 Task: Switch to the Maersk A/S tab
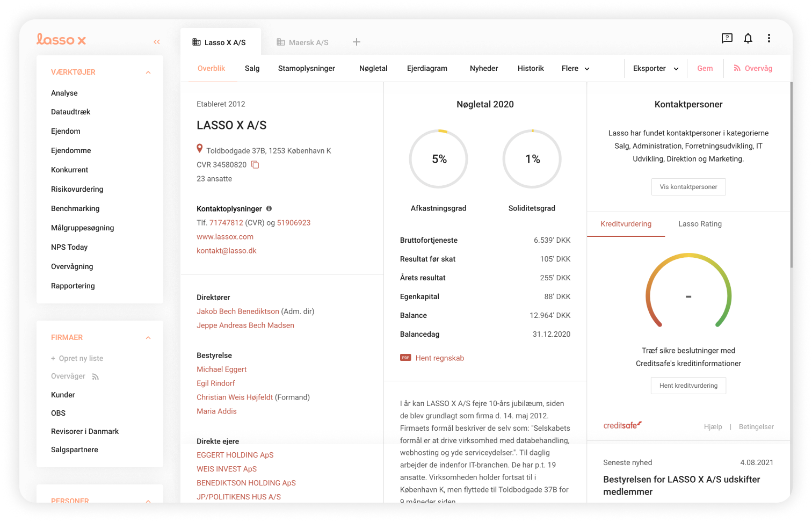303,42
